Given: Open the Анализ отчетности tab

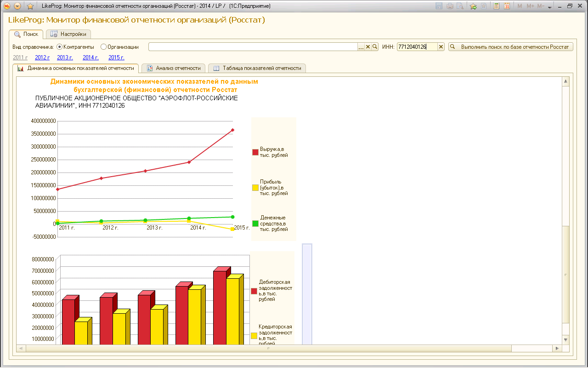Looking at the screenshot, I should click(173, 68).
